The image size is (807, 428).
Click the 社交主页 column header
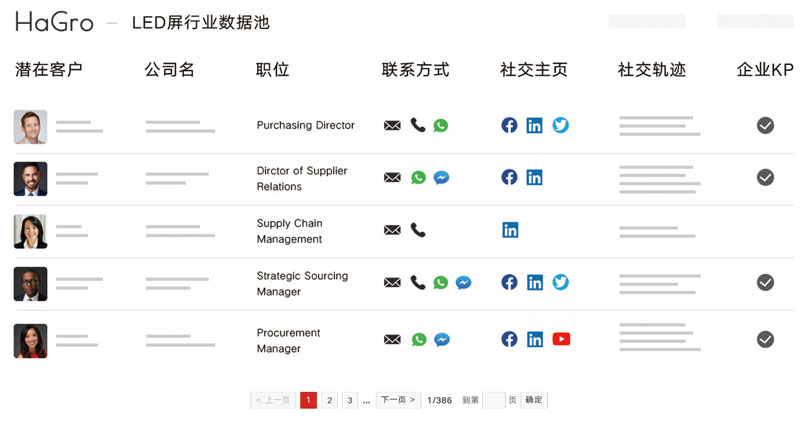[x=534, y=70]
